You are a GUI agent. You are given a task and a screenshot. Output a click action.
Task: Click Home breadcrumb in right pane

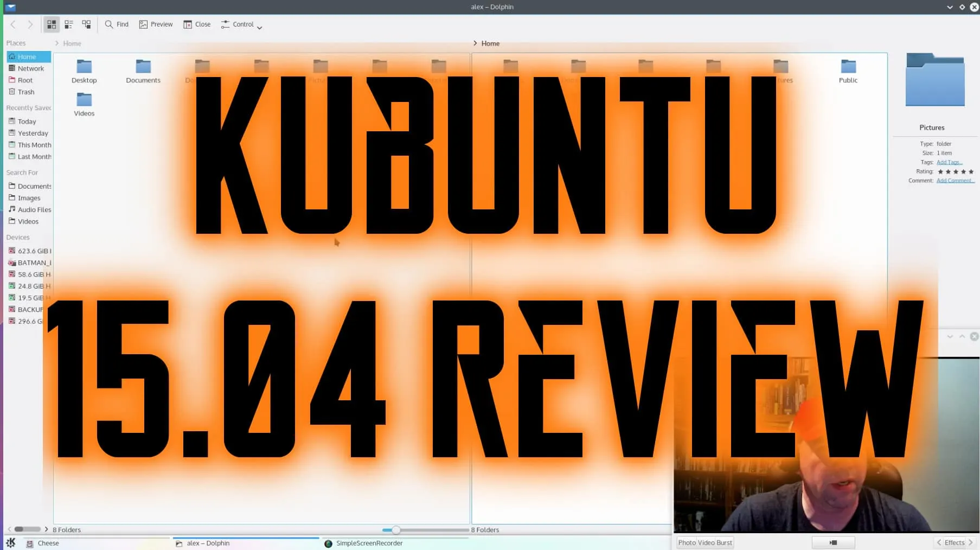[490, 43]
